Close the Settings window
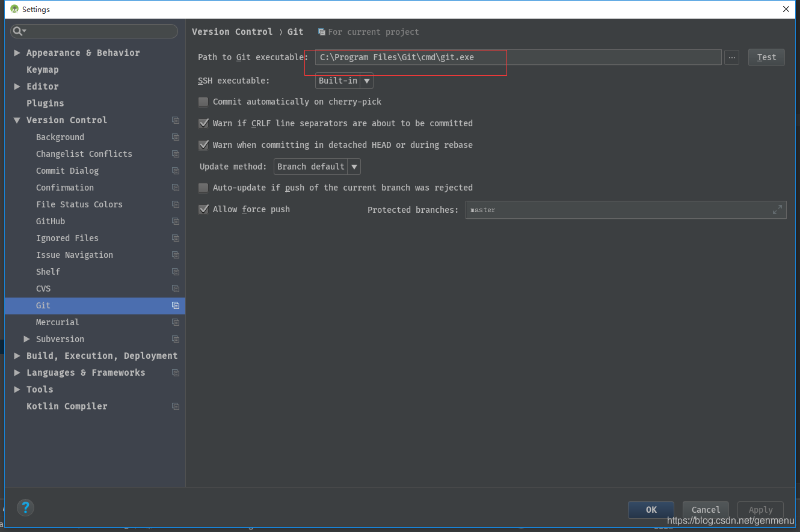This screenshot has width=800, height=532. pyautogui.click(x=786, y=9)
